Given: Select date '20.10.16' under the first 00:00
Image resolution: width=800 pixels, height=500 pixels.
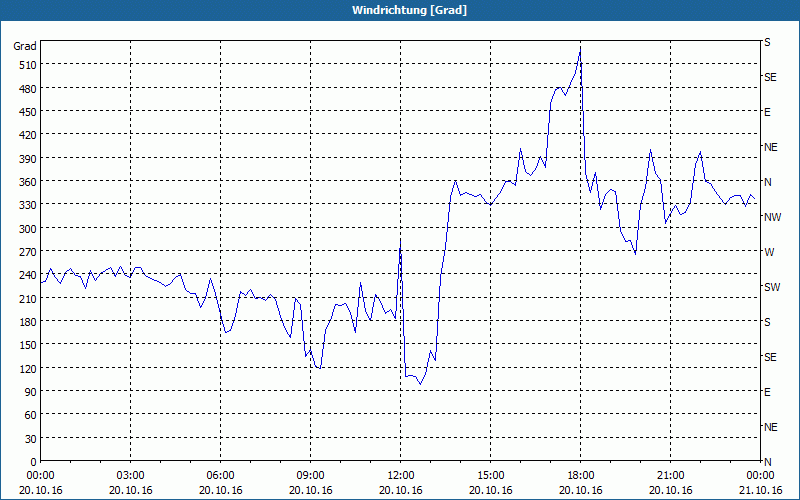Looking at the screenshot, I should coord(40,490).
